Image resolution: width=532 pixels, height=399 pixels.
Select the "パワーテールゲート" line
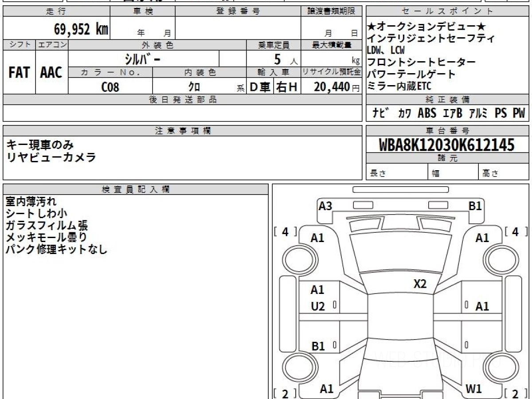click(x=411, y=74)
